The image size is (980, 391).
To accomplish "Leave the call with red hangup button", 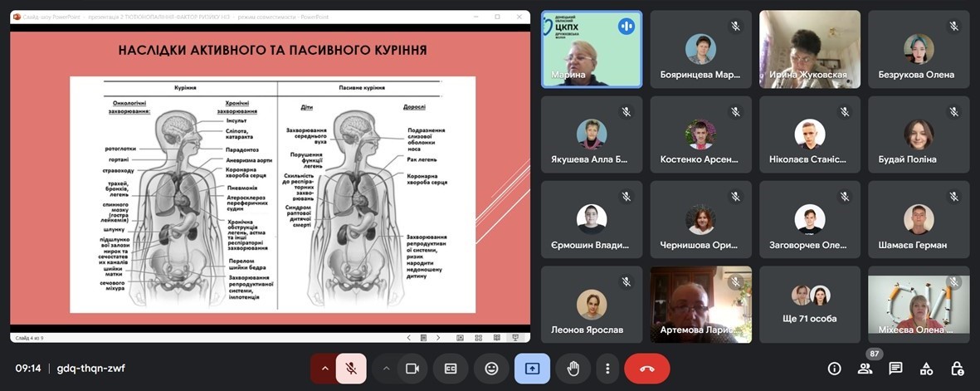I will tap(647, 369).
